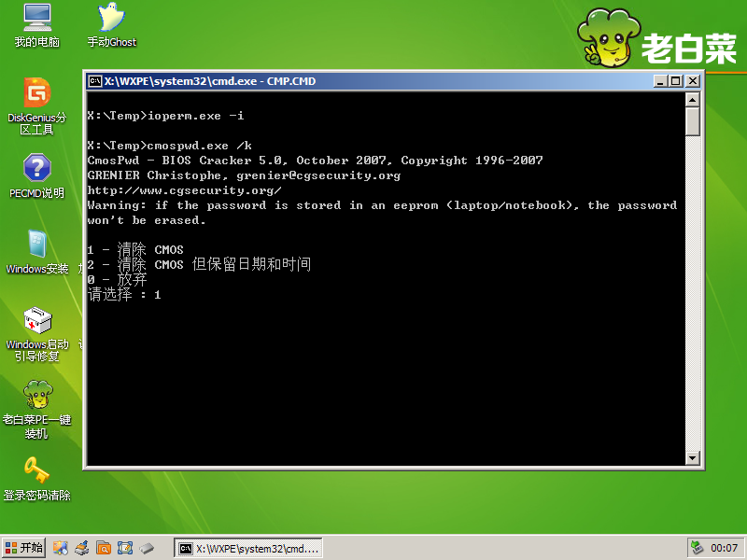Open the cmd window system menu icon
This screenshot has width=747, height=560.
click(95, 81)
